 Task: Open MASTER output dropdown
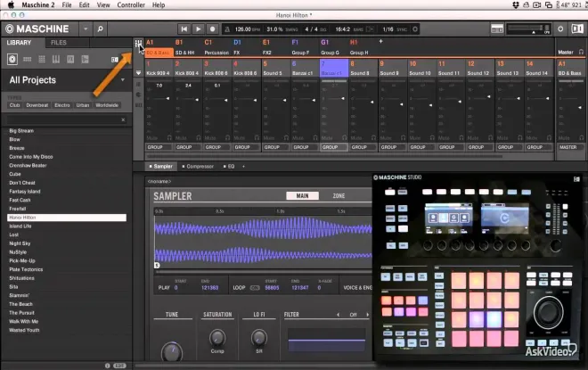571,147
